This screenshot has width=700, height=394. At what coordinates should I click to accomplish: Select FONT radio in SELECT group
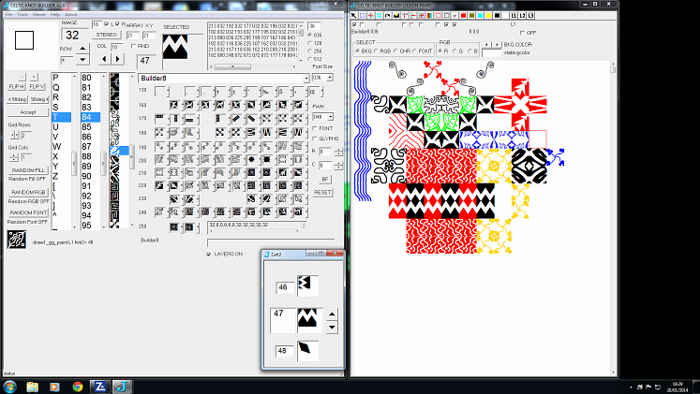click(414, 51)
